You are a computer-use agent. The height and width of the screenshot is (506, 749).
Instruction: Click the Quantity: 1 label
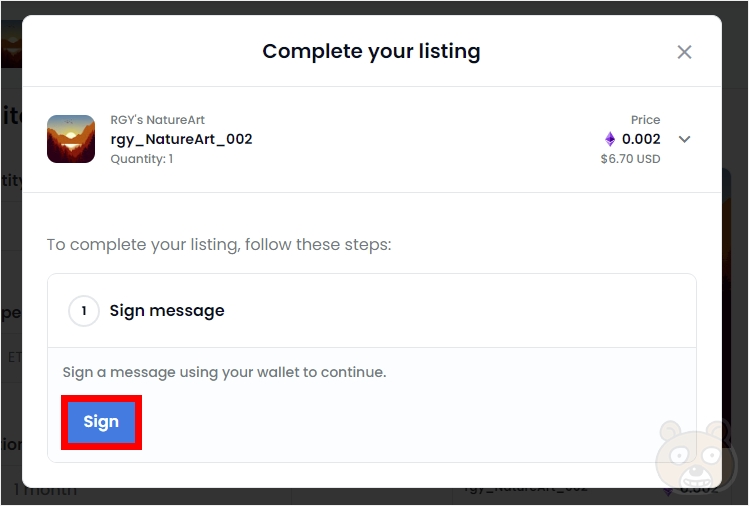pos(141,159)
